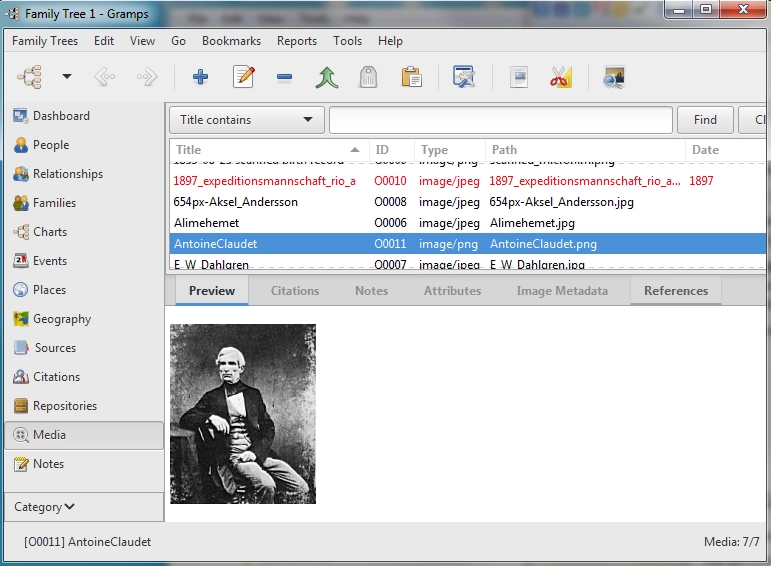This screenshot has width=771, height=566.
Task: Go back with the left arrow toolbar icon
Action: coord(105,77)
